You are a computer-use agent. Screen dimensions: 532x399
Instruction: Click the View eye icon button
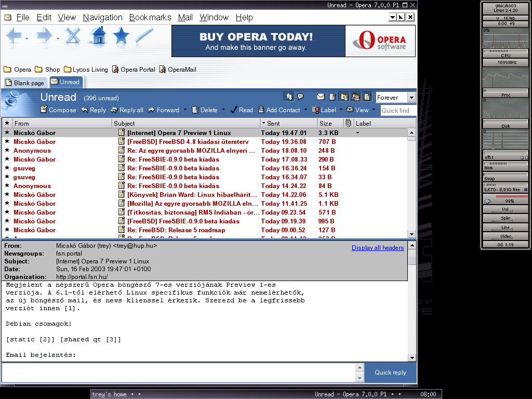[357, 110]
